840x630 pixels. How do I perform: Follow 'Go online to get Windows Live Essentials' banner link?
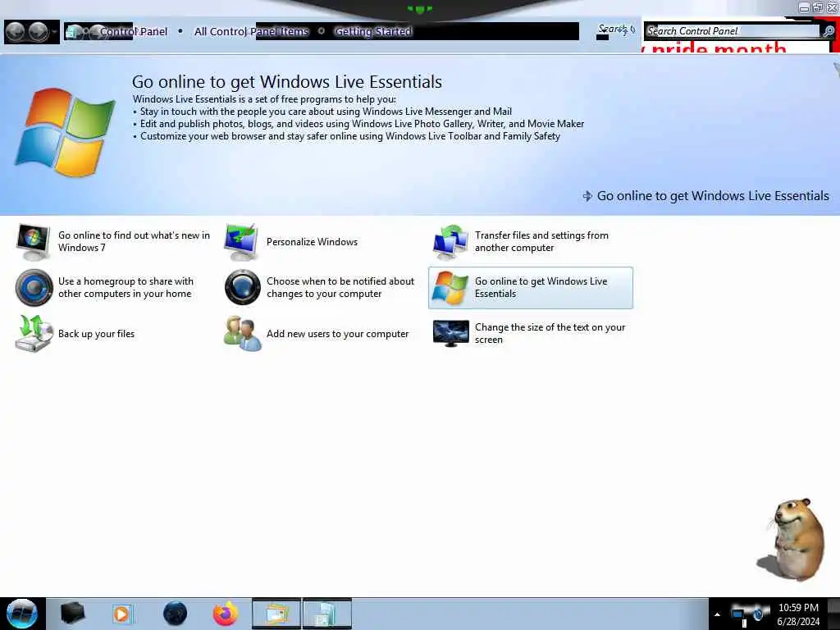pos(713,196)
